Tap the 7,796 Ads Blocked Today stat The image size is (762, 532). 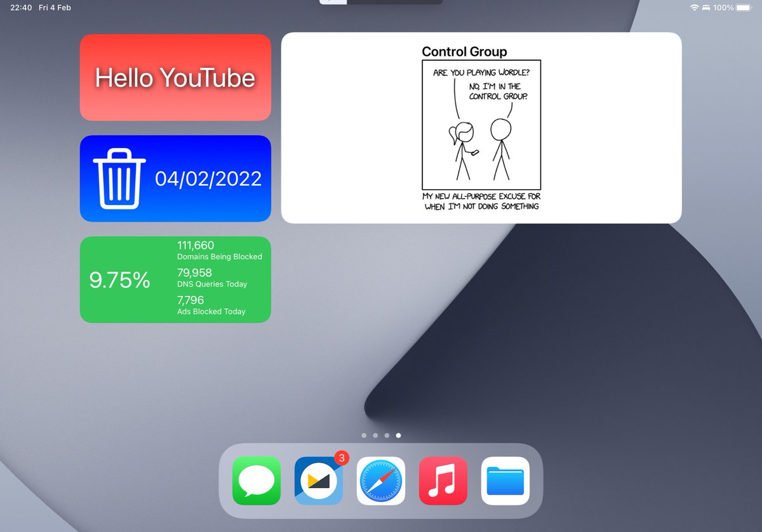(211, 305)
